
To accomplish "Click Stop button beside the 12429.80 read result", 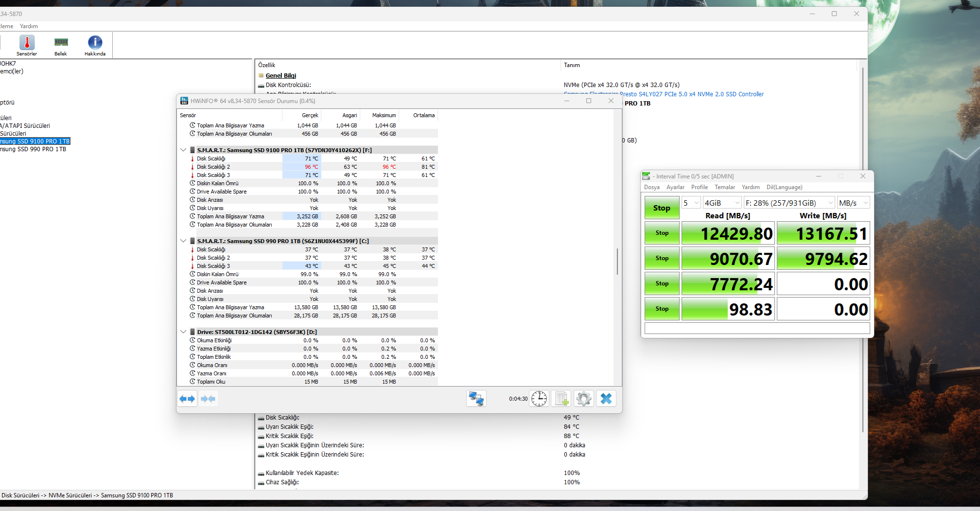I will tap(662, 233).
